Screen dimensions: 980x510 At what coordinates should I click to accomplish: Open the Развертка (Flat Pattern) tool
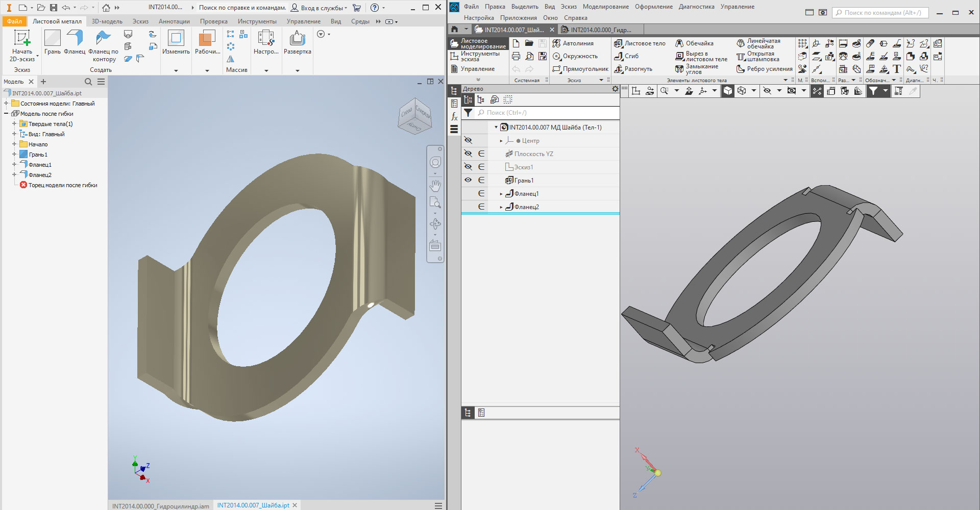[297, 42]
